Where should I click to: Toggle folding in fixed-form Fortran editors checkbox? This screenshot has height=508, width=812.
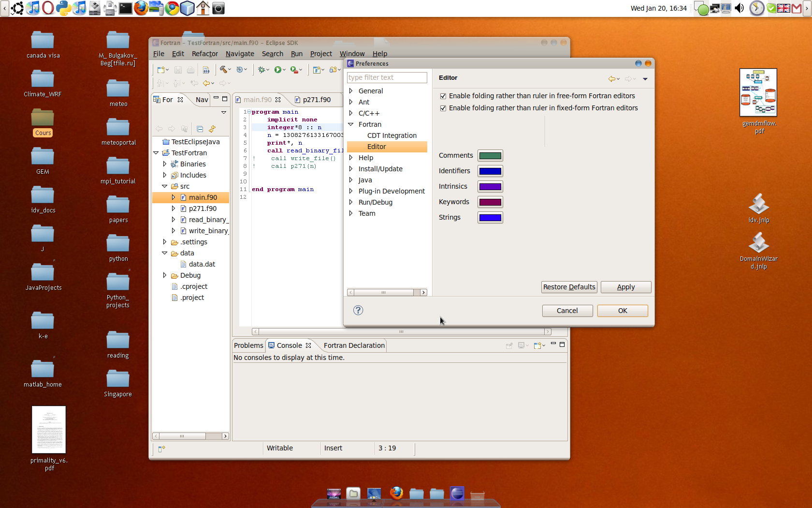(443, 108)
